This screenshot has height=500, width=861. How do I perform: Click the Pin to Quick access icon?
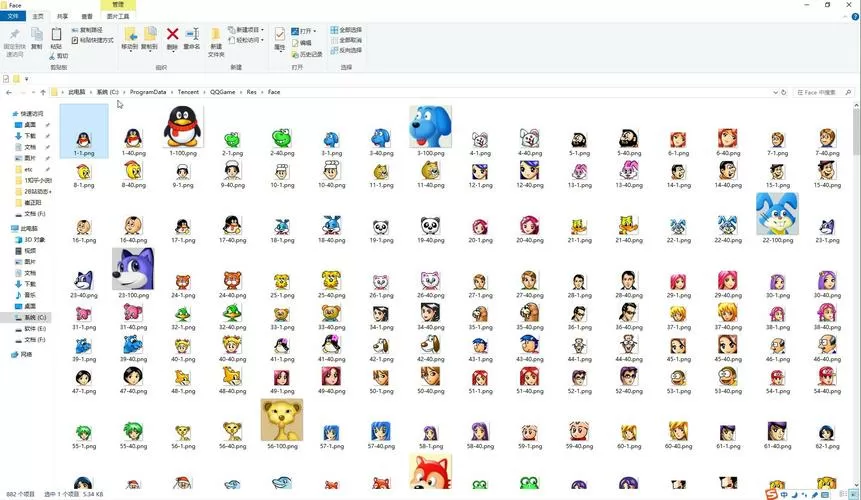pyautogui.click(x=15, y=35)
